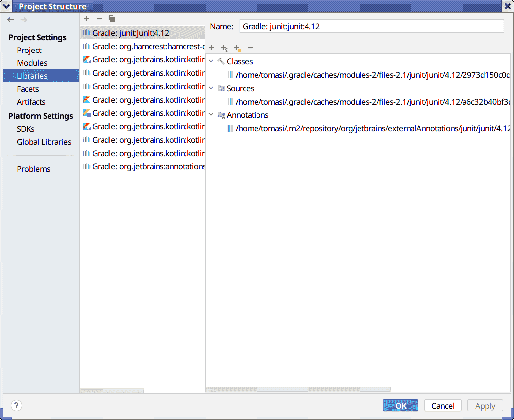
Task: Add a root to the library
Action: (211, 48)
